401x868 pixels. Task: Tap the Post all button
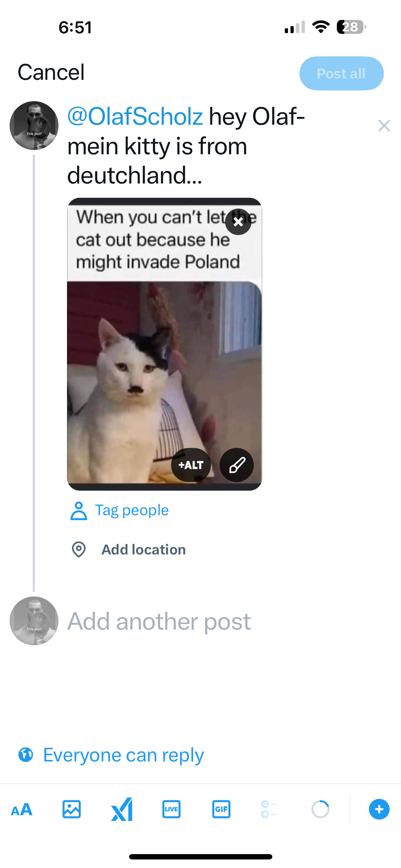(x=341, y=73)
